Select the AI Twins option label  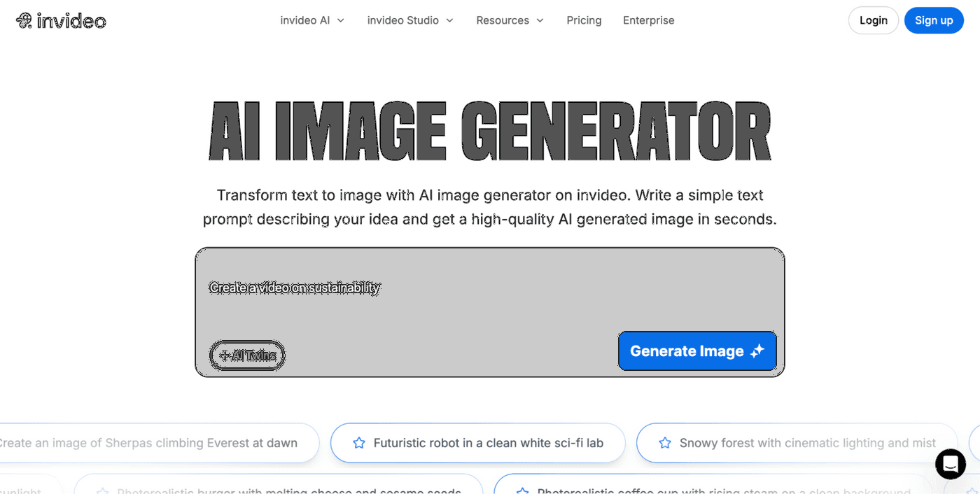click(x=253, y=355)
